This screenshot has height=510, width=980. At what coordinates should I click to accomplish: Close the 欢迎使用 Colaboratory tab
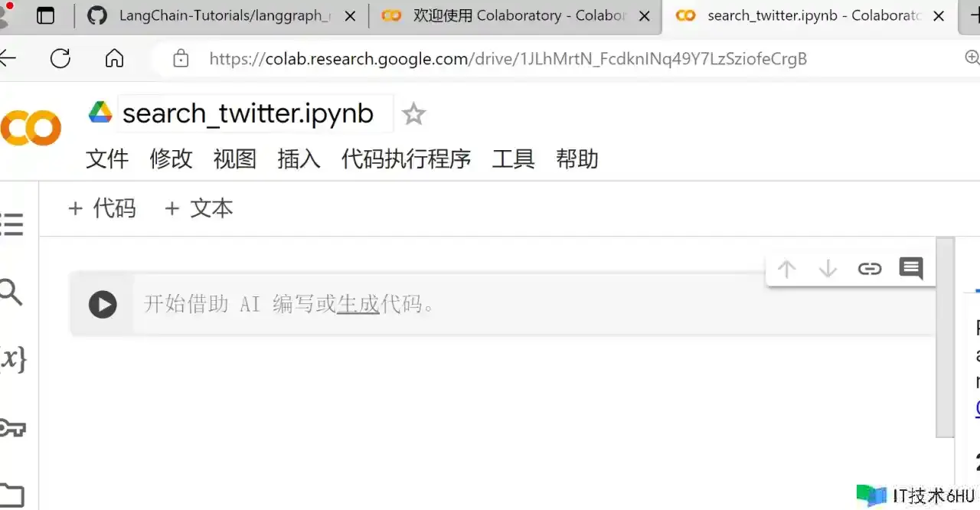(645, 16)
